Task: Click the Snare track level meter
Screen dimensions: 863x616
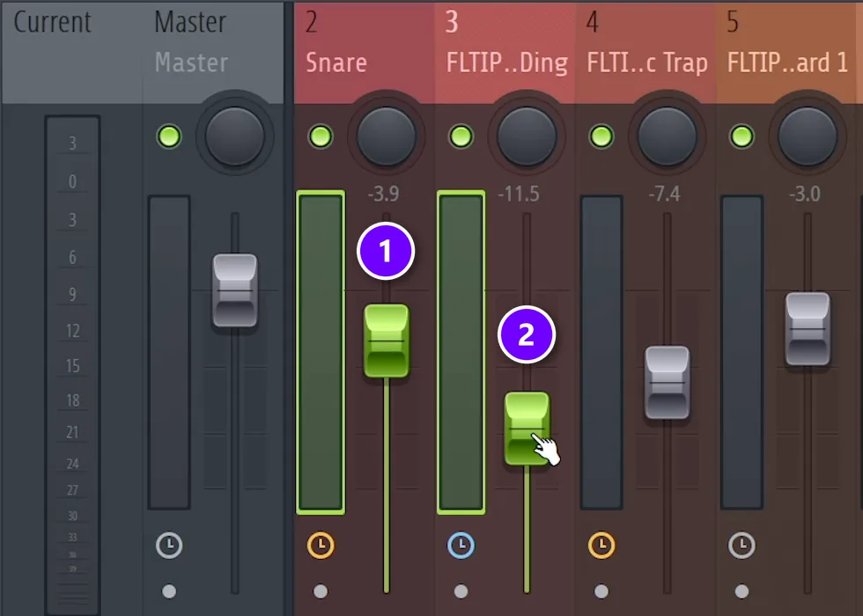Action: click(321, 353)
